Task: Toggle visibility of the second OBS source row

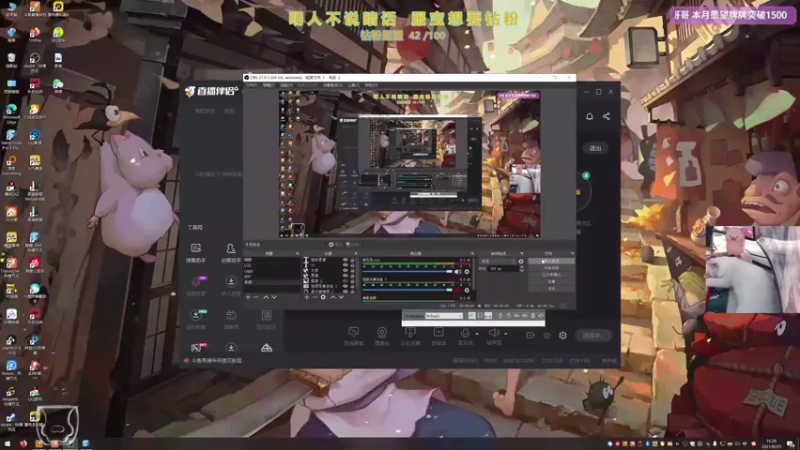Action: (x=345, y=265)
